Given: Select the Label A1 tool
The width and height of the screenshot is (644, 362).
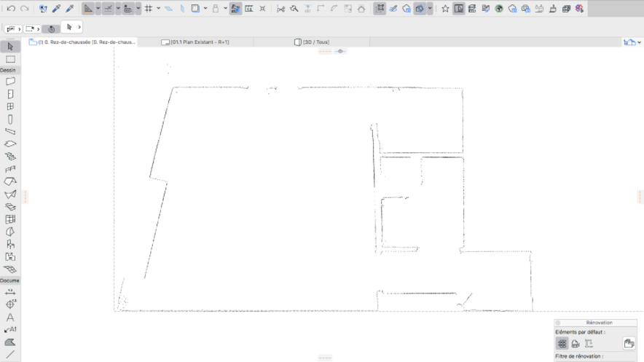Looking at the screenshot, I should 10,329.
